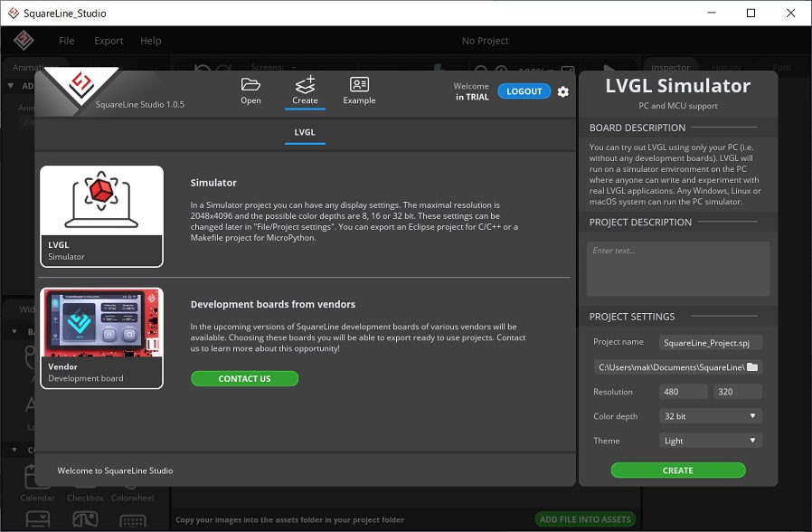This screenshot has height=532, width=812.
Task: Click the project description text area
Action: pyautogui.click(x=677, y=269)
